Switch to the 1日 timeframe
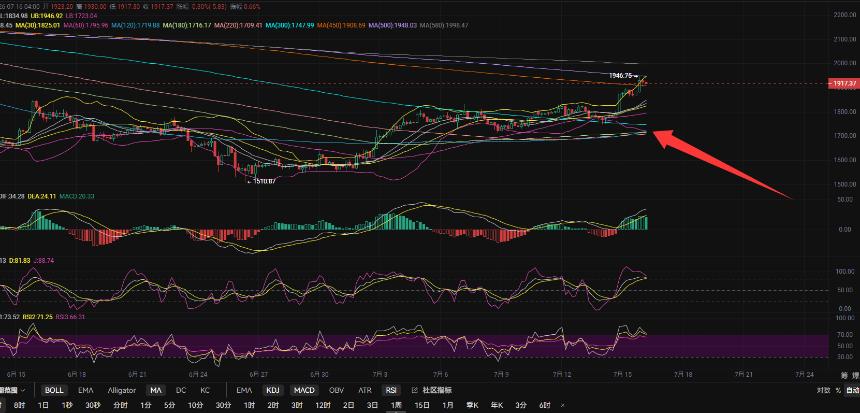Screen dimensions: 860x413 coord(43,405)
